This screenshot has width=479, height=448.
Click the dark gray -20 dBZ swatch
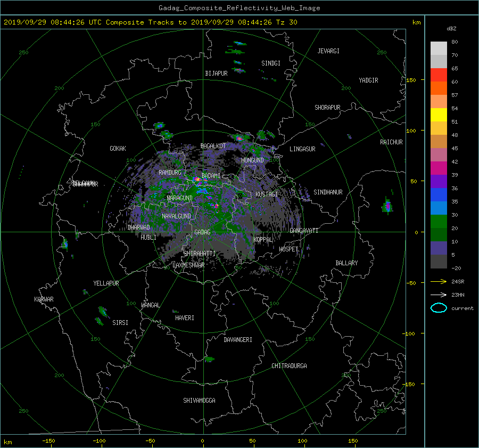tap(439, 262)
